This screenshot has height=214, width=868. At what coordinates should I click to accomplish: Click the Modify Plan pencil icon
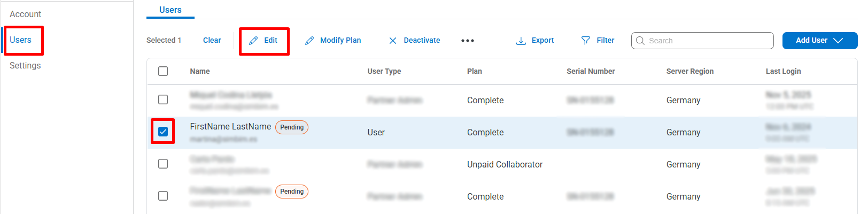[309, 41]
